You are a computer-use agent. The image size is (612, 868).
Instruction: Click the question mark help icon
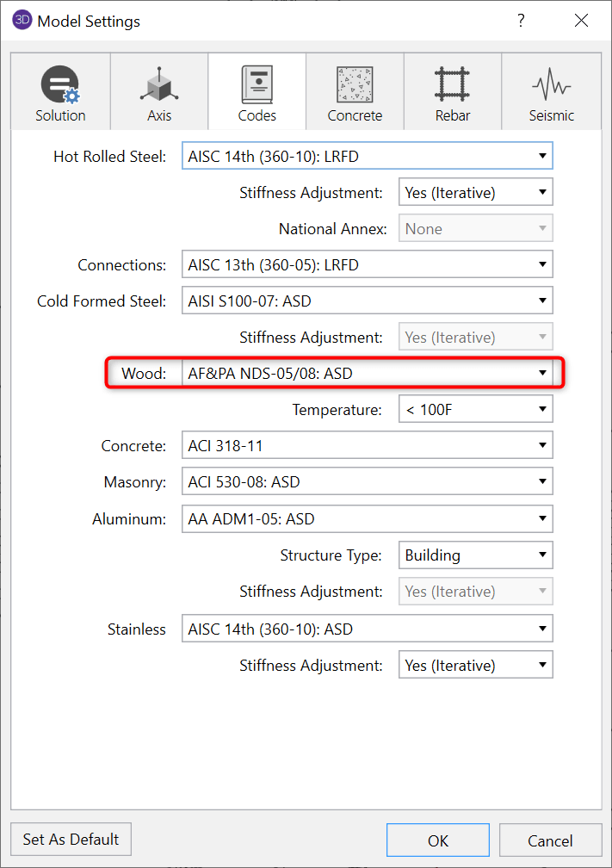521,21
